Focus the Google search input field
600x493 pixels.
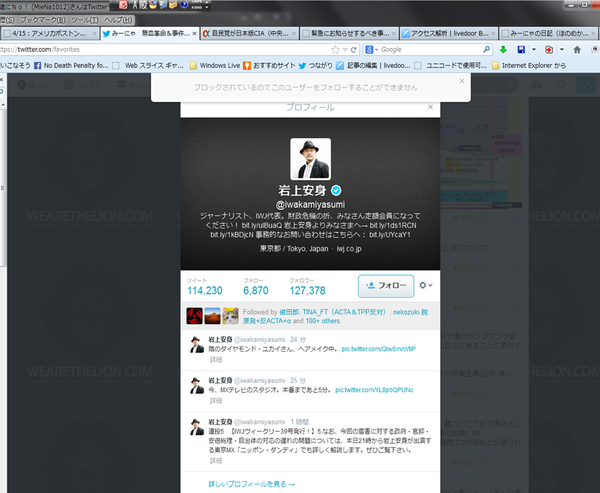pyautogui.click(x=430, y=49)
